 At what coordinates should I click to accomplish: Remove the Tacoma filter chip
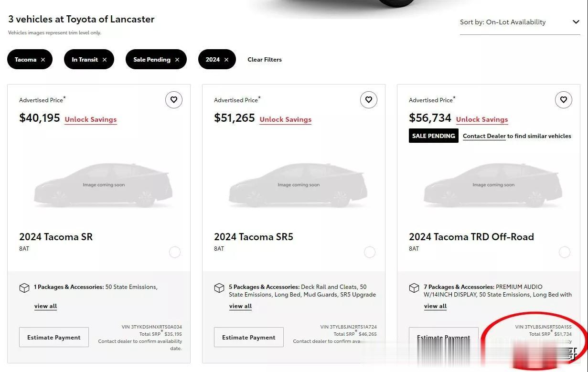click(43, 60)
